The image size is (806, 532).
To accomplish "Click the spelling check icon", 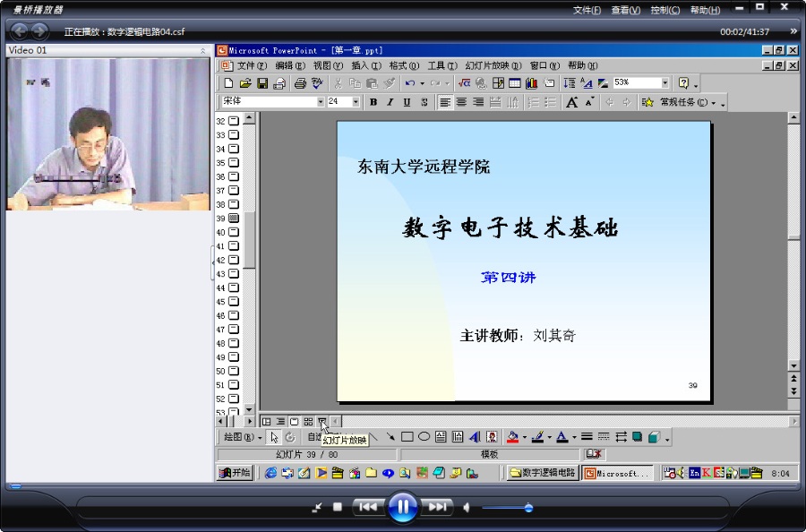I will (x=317, y=83).
